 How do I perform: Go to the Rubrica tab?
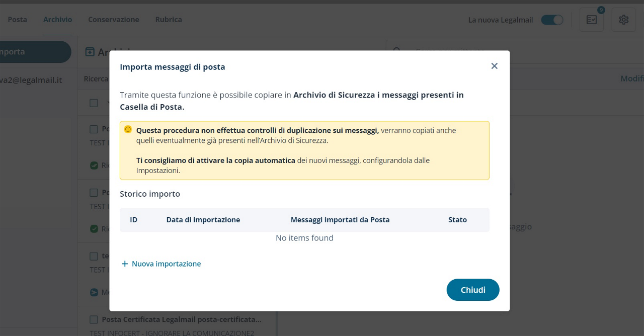169,20
